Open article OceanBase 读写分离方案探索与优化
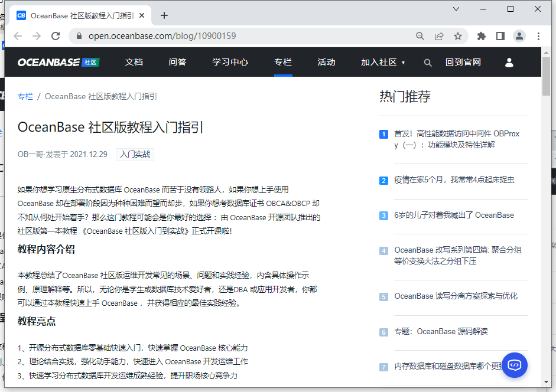The height and width of the screenshot is (392, 556). (456, 296)
